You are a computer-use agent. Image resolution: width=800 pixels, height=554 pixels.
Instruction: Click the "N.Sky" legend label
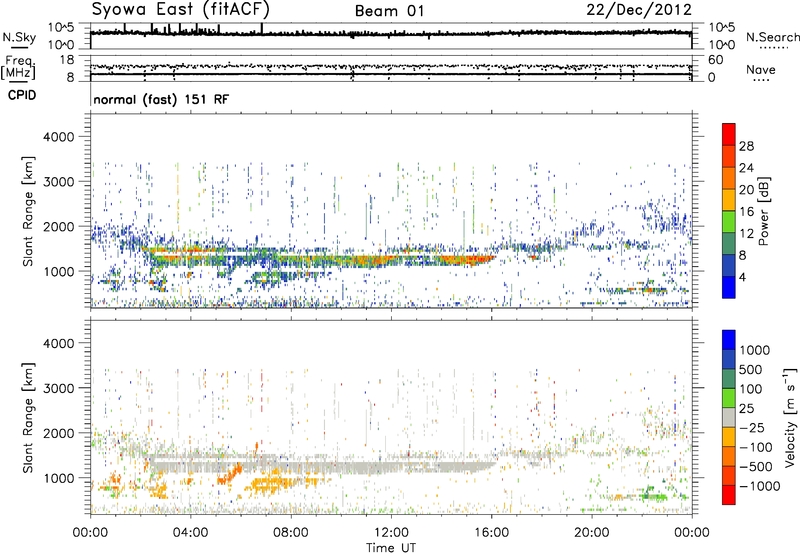click(x=19, y=37)
